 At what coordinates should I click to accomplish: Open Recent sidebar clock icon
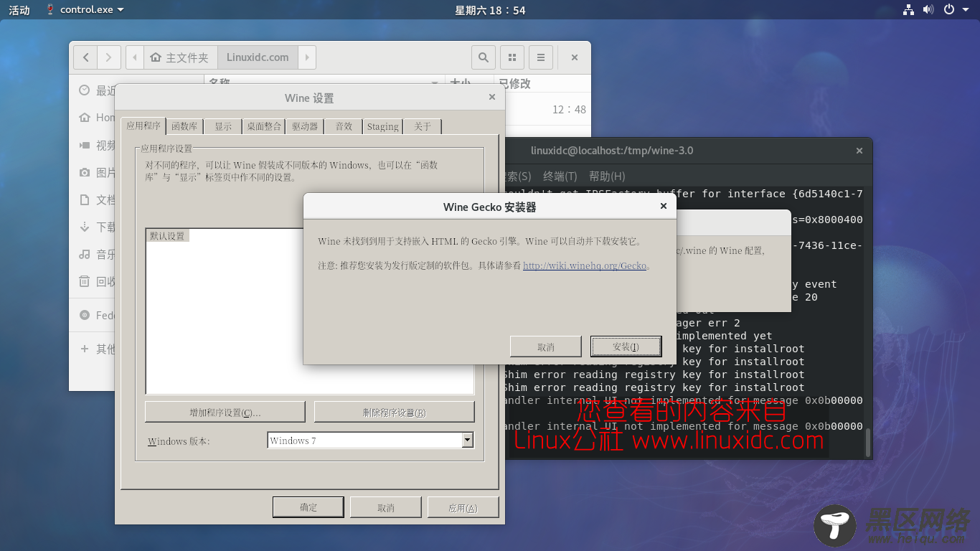coord(85,90)
